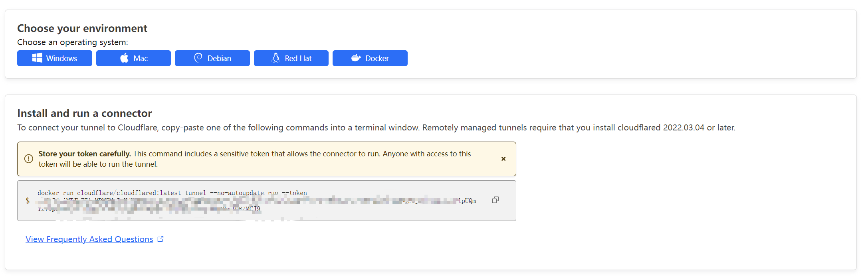
Task: Select Windows as the operating system
Action: (x=55, y=58)
